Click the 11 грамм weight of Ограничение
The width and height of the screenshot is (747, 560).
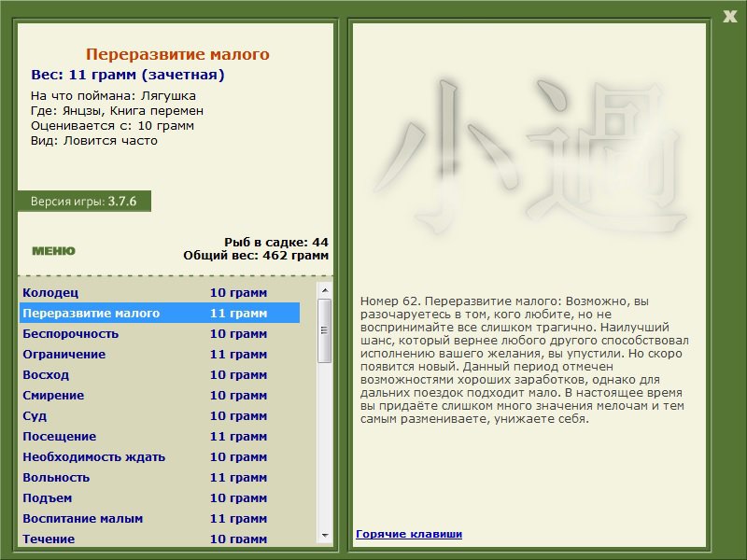click(x=239, y=354)
